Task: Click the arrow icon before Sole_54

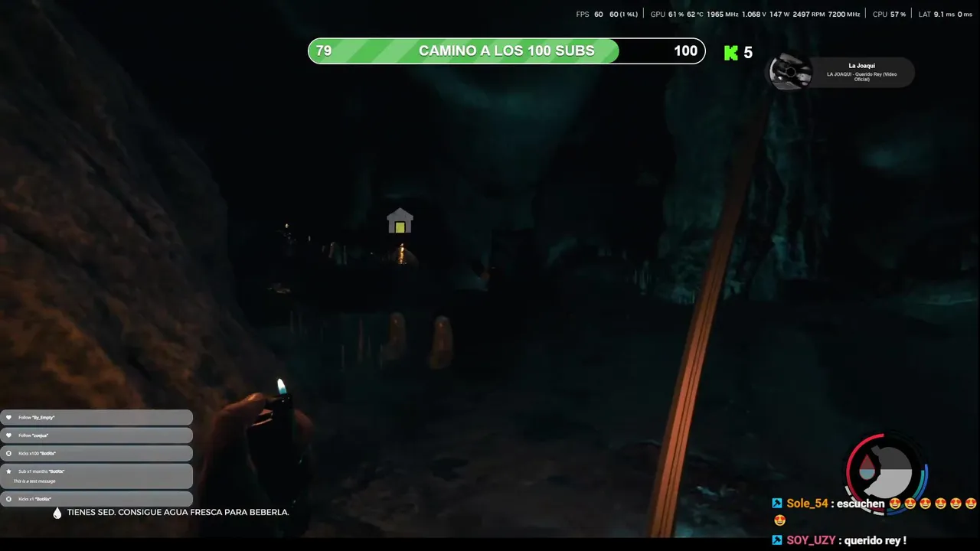Action: [777, 504]
